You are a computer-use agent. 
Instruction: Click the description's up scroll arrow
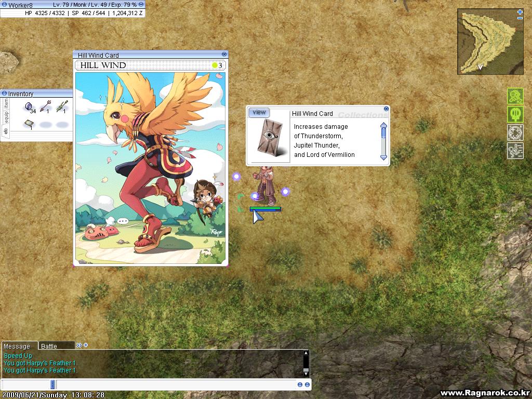click(384, 125)
